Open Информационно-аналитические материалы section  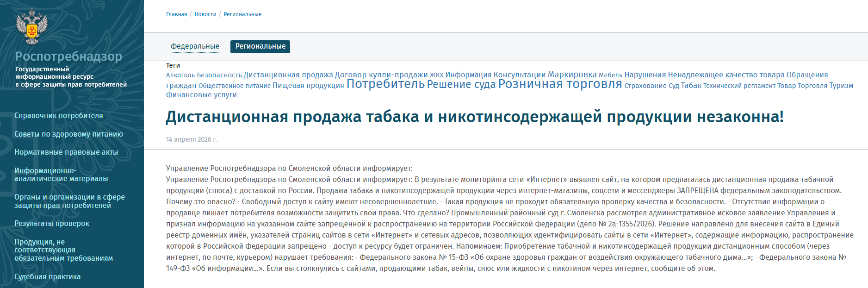[61, 175]
